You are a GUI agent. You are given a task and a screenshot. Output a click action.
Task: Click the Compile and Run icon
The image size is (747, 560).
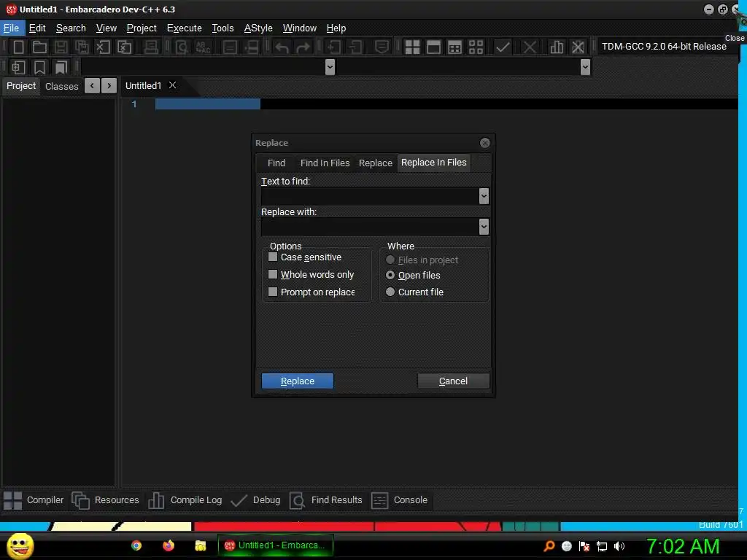455,47
